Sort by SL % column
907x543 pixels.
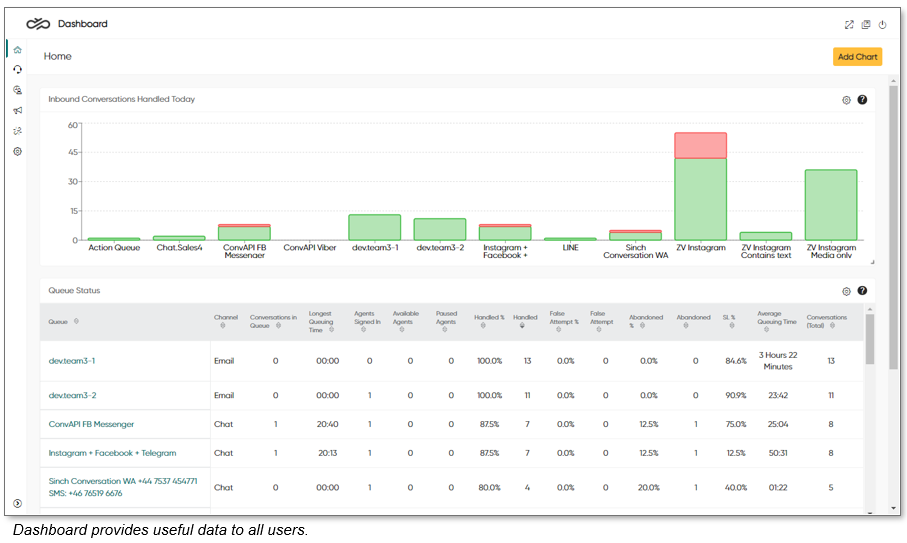point(732,326)
